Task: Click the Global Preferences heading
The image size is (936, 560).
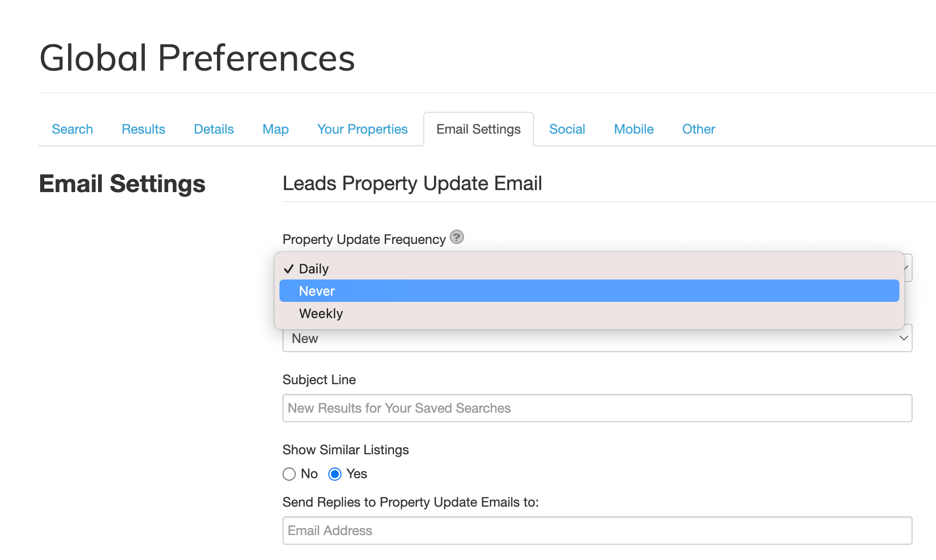Action: tap(197, 58)
